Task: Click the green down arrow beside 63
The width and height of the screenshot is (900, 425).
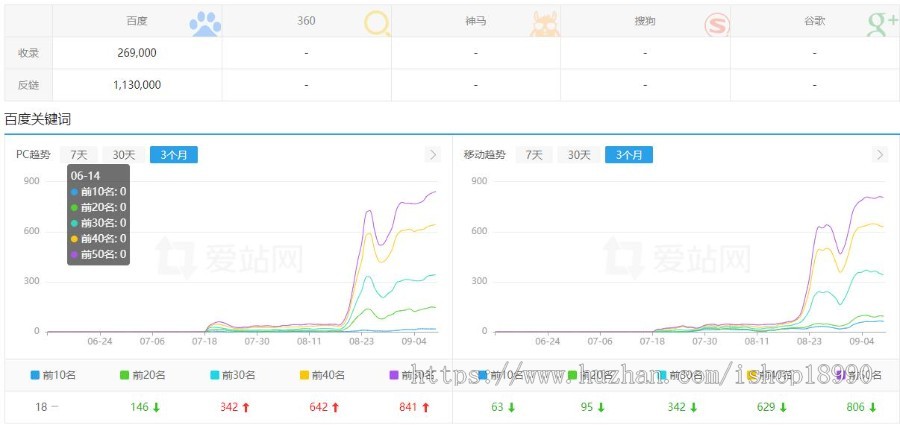Action: 511,407
